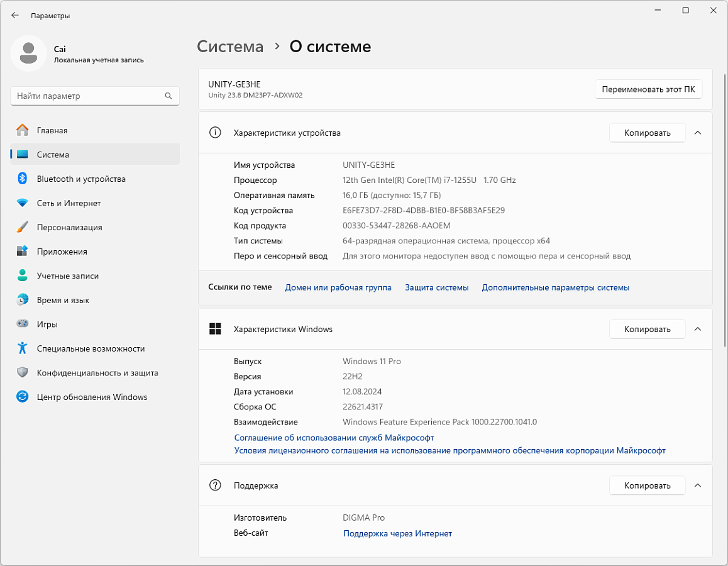Click the Игры gamepad icon
The width and height of the screenshot is (728, 566).
(22, 324)
